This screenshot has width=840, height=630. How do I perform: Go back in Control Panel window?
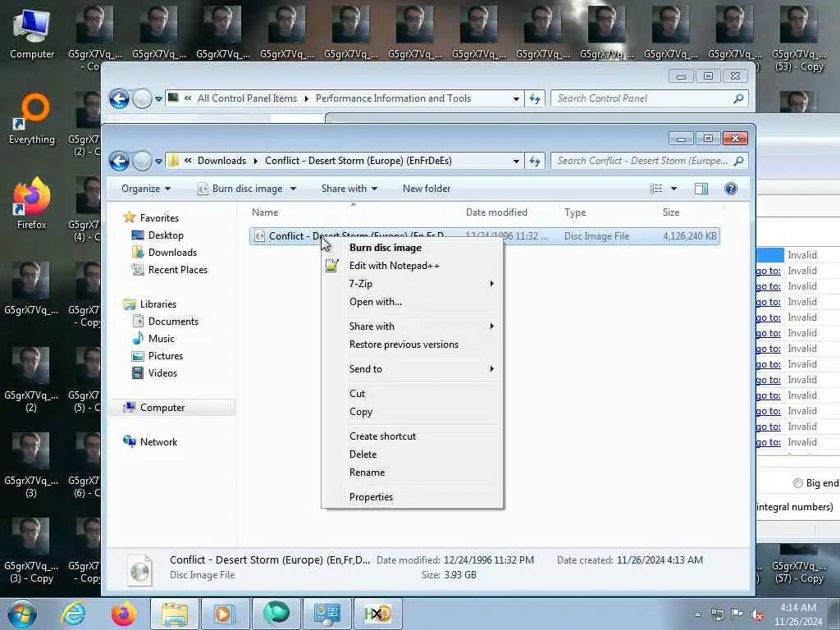tap(119, 98)
